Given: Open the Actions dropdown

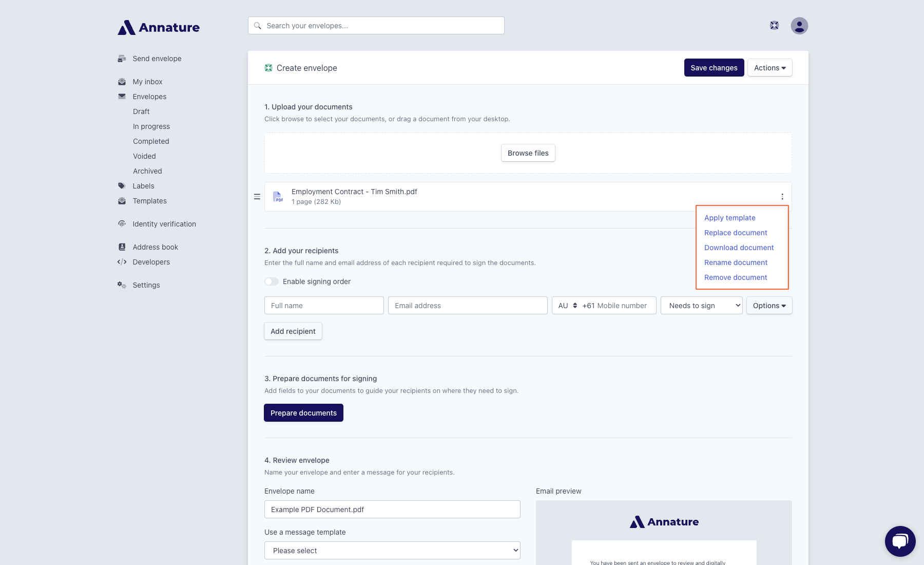Looking at the screenshot, I should (x=770, y=68).
